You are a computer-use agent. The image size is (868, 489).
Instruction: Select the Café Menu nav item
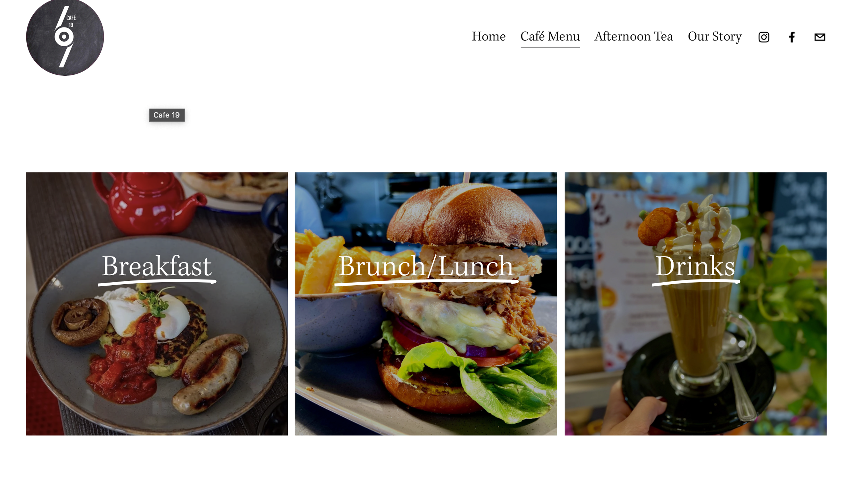(x=550, y=36)
